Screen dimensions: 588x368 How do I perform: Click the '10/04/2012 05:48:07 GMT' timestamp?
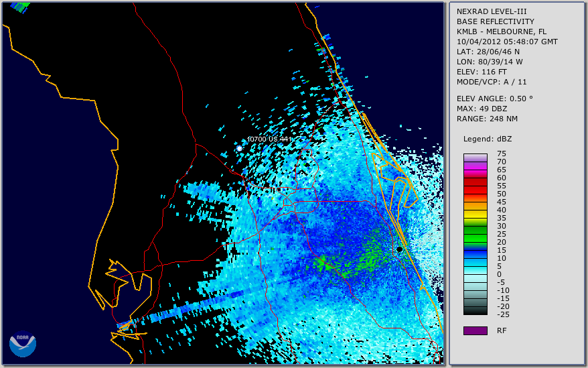507,42
